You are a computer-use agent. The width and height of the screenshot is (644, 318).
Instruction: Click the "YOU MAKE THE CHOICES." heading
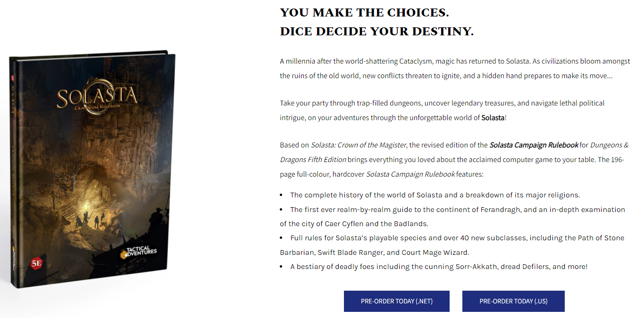(x=364, y=13)
